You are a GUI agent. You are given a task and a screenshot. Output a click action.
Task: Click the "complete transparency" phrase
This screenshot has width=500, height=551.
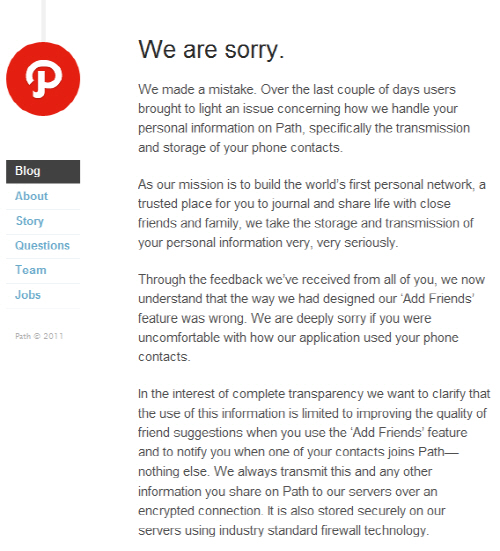pyautogui.click(x=298, y=394)
